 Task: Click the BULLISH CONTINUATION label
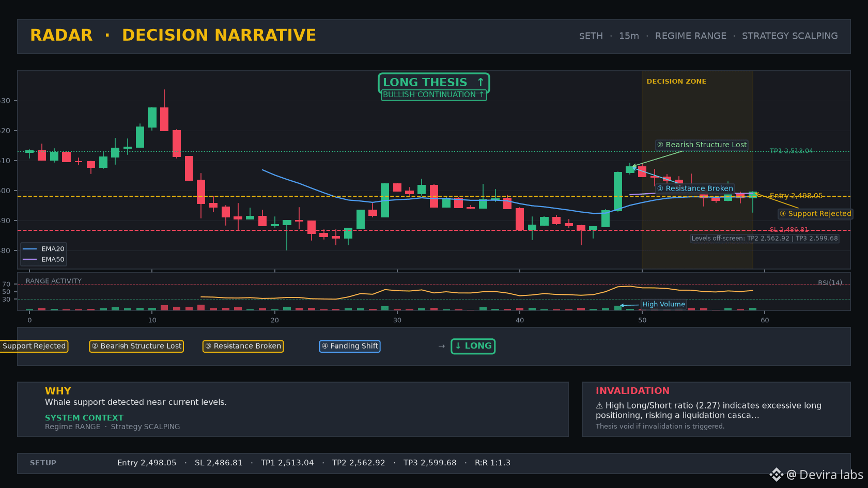(434, 95)
